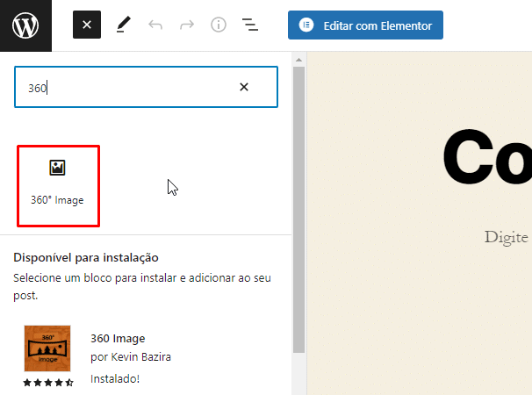Click the large post title text
Viewport: 532px width, 395px height.
pyautogui.click(x=485, y=160)
